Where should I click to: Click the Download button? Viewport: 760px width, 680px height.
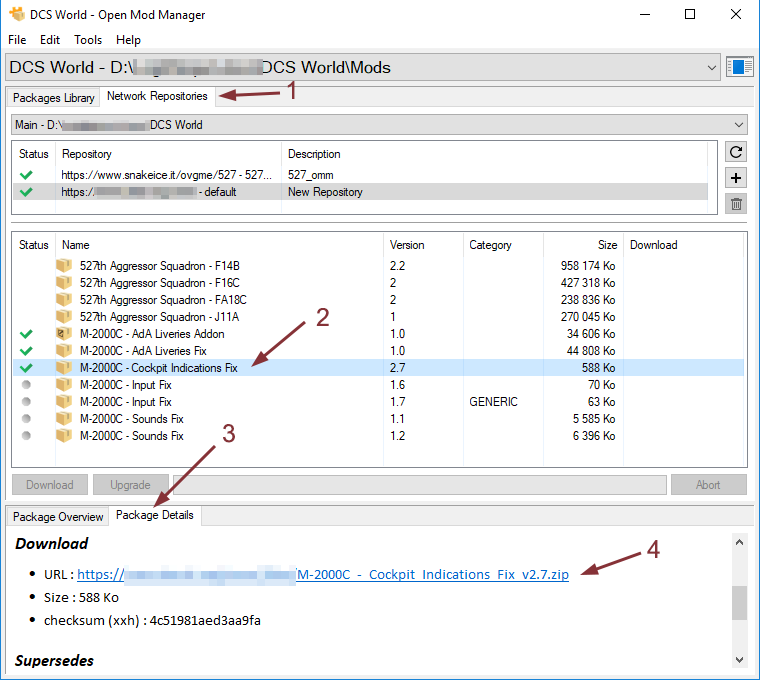click(x=50, y=485)
